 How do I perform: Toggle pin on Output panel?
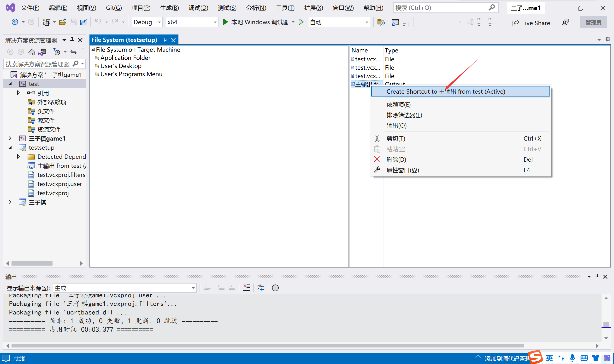point(597,276)
